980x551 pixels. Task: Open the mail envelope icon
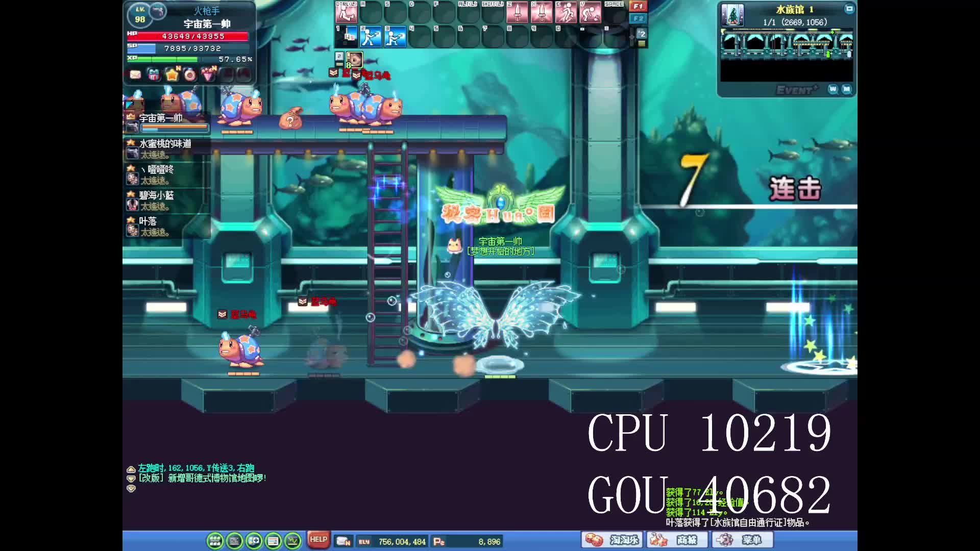click(x=135, y=75)
